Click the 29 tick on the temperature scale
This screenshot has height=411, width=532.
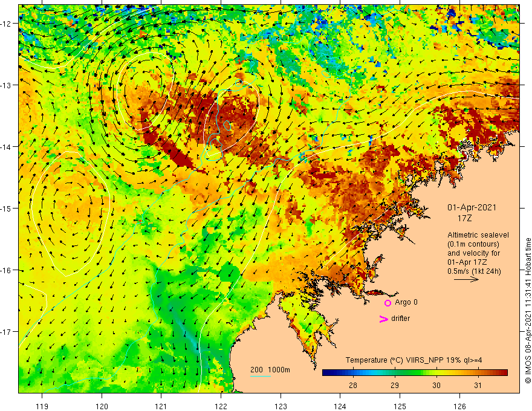point(395,385)
